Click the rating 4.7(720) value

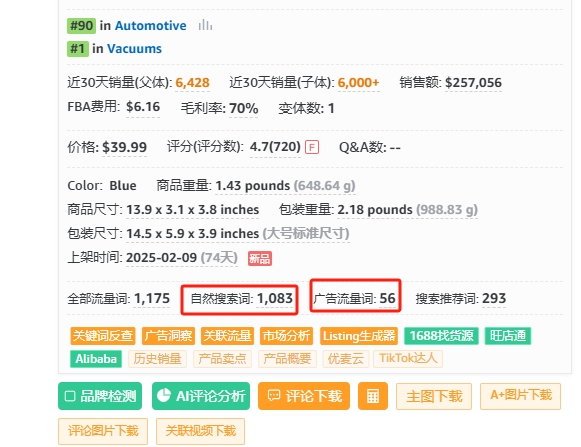pos(275,147)
